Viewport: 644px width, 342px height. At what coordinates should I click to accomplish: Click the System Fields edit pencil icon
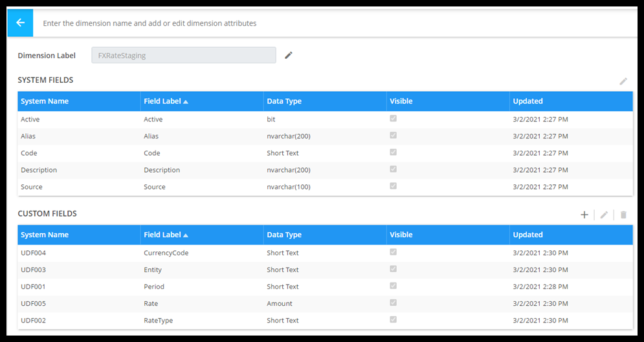(x=623, y=81)
